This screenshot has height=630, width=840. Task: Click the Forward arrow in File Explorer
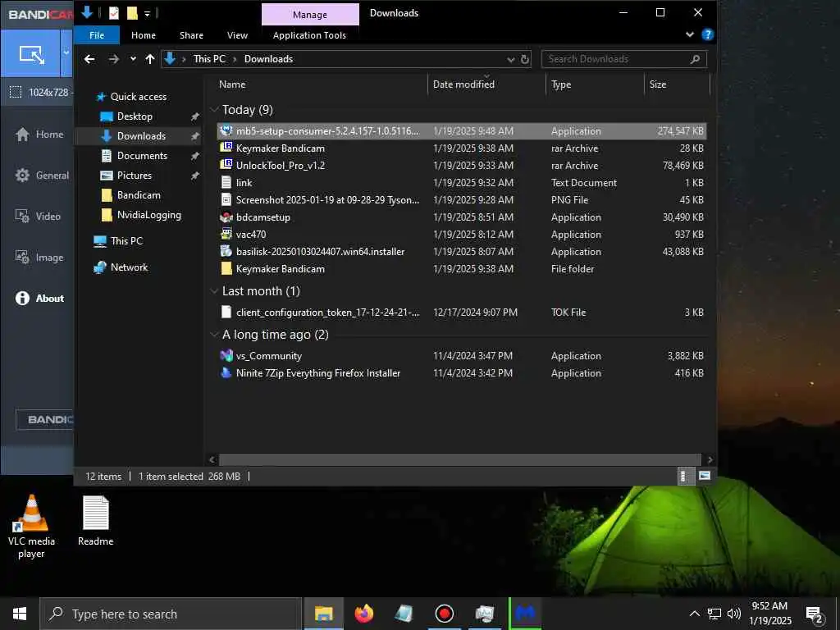[113, 59]
